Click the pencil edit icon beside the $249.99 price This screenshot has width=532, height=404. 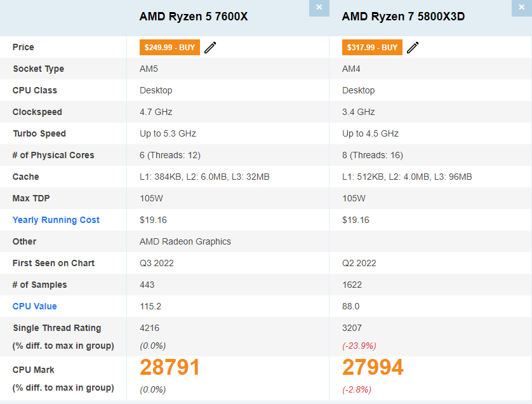[x=210, y=48]
